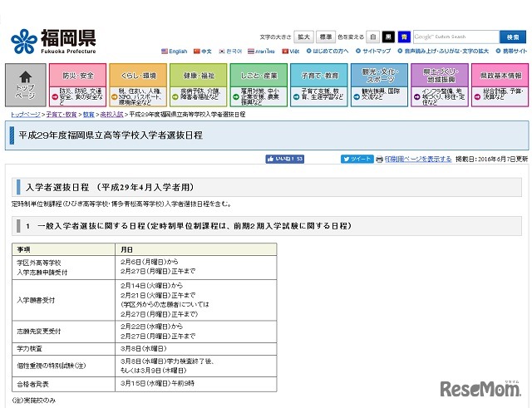Click table cell 3月15日(水曜日)午前9時
532x408 pixels.
coord(196,384)
